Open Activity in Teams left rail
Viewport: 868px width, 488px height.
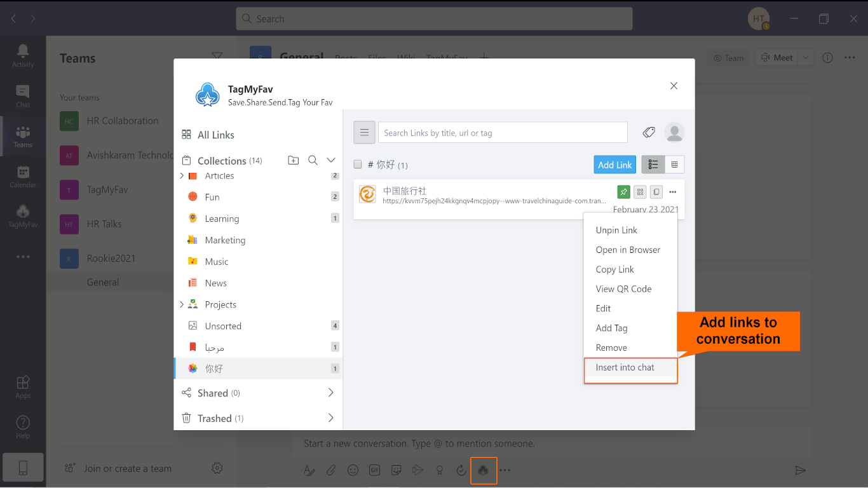click(23, 56)
